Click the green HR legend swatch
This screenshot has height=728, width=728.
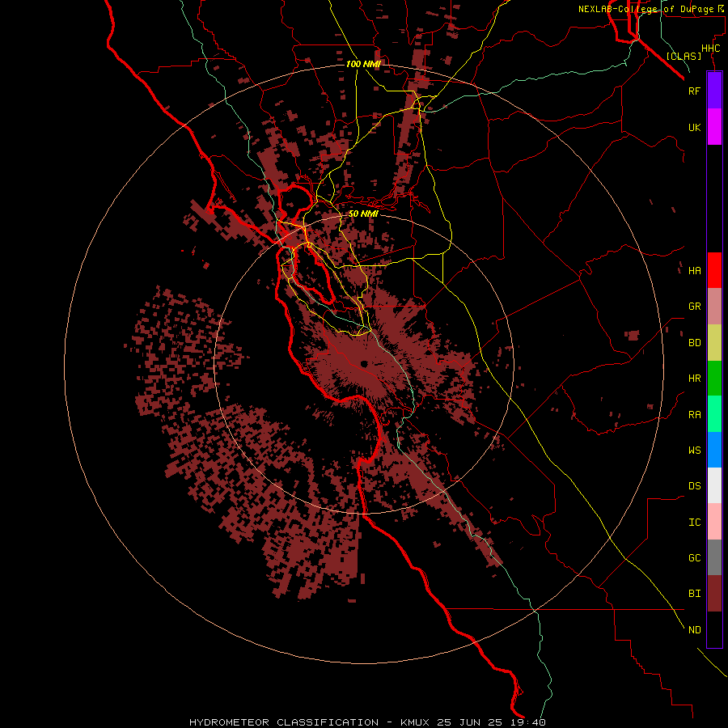(x=714, y=379)
